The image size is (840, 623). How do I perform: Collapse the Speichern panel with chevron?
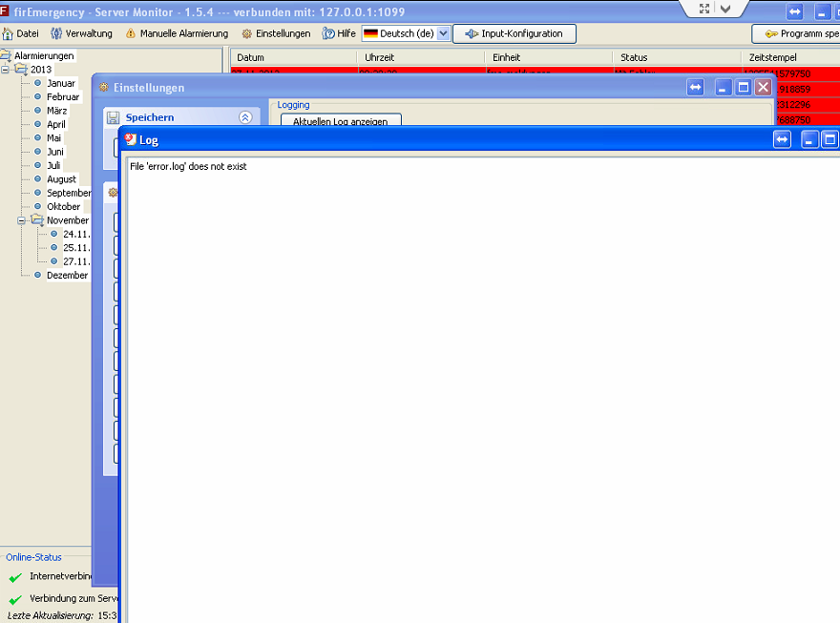pyautogui.click(x=245, y=117)
